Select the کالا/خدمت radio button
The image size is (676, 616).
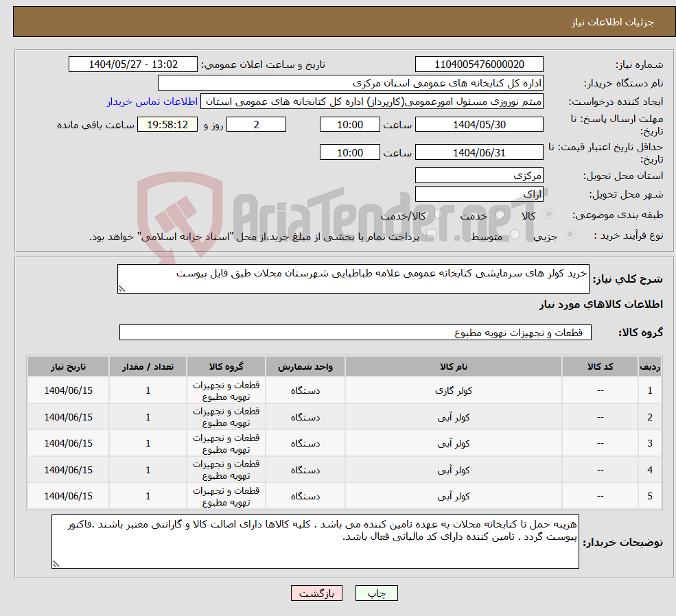pyautogui.click(x=439, y=214)
